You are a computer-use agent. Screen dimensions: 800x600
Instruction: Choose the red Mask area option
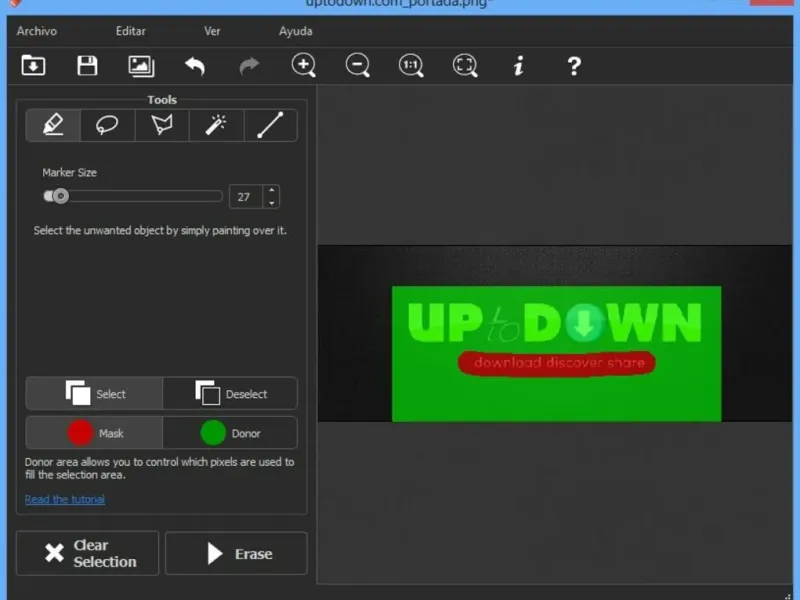pos(94,433)
